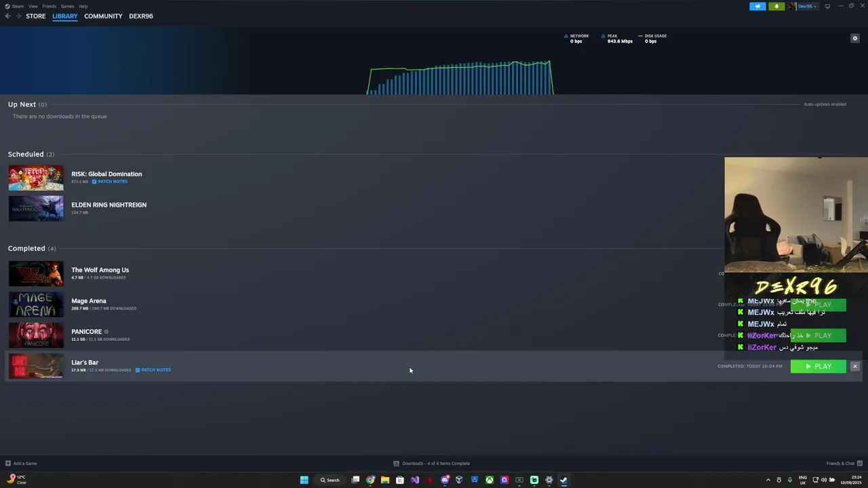The width and height of the screenshot is (868, 488).
Task: Select the ELDEN RING NIGHTREIGN title
Action: point(108,205)
